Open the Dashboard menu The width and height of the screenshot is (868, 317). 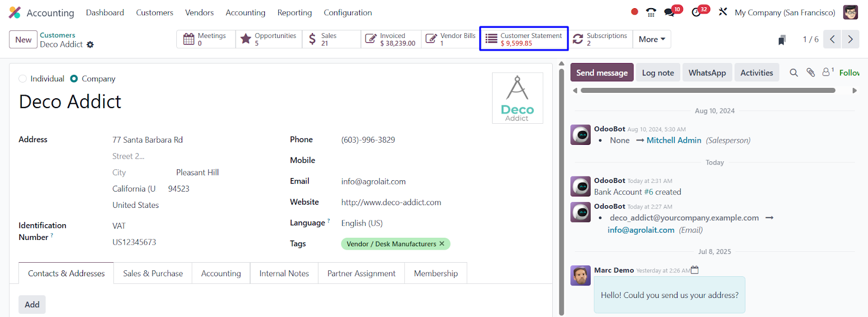click(105, 12)
